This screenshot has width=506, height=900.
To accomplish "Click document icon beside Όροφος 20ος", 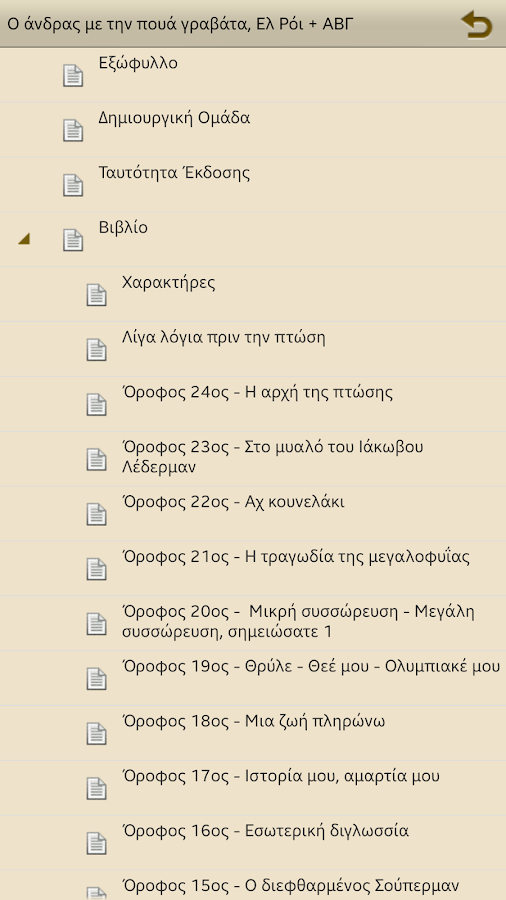I will point(96,624).
